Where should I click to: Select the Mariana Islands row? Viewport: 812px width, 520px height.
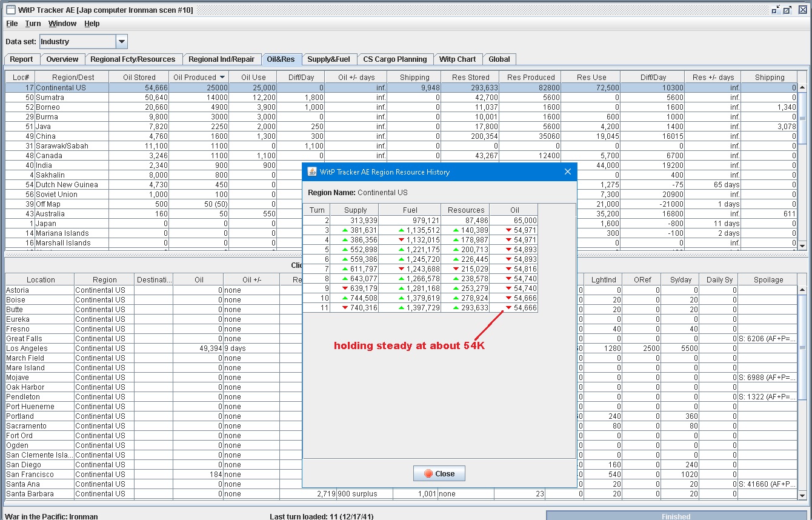click(x=402, y=233)
